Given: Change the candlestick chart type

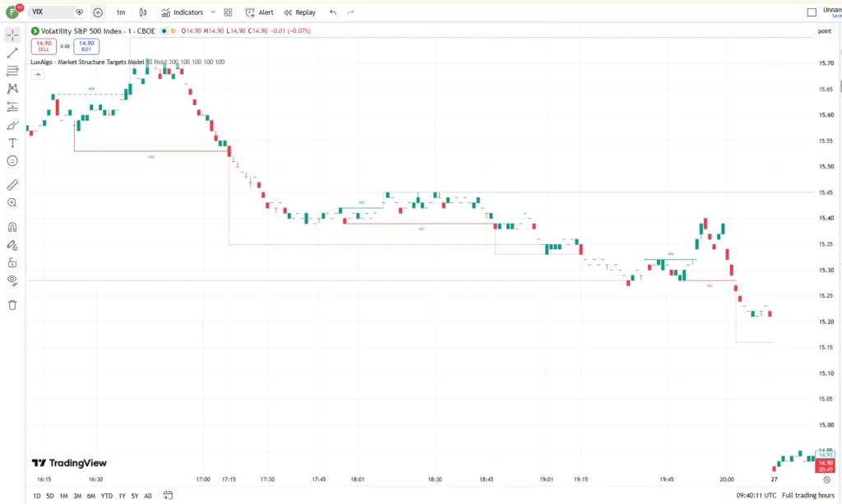Looking at the screenshot, I should (143, 12).
